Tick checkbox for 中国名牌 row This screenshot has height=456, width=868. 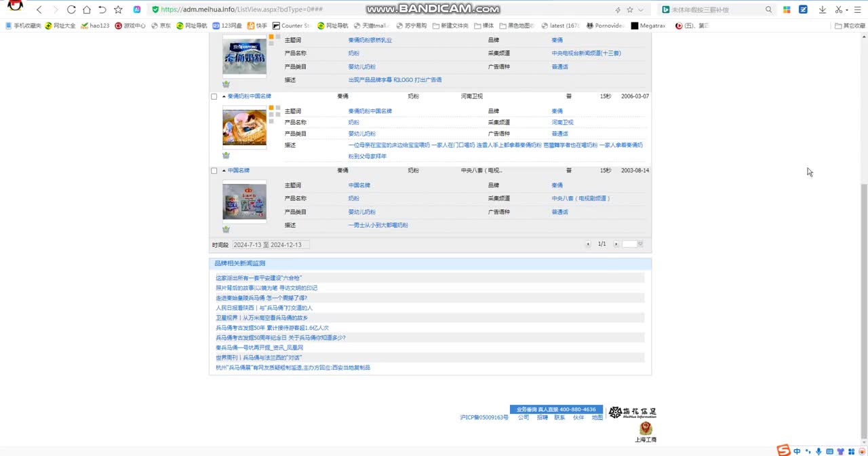click(x=214, y=171)
